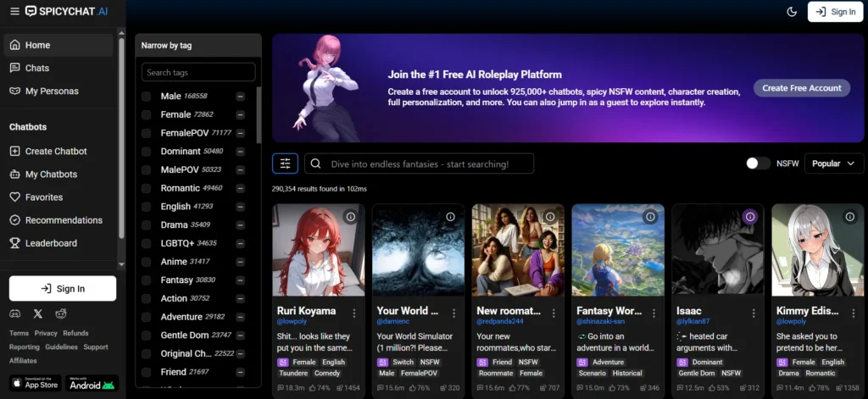Open the Popular sort dropdown
Screen dimensions: 868x399
click(833, 163)
